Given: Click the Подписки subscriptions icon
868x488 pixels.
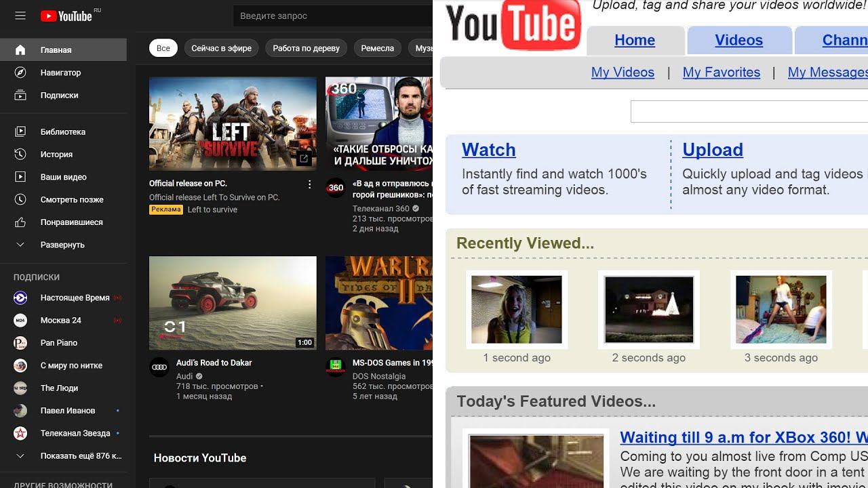Looking at the screenshot, I should click(20, 96).
